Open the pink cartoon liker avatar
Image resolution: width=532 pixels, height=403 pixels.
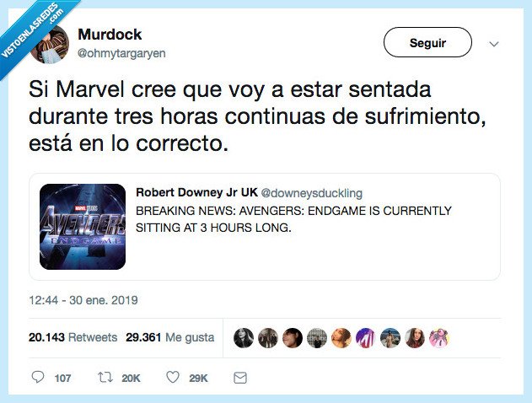[439, 338]
